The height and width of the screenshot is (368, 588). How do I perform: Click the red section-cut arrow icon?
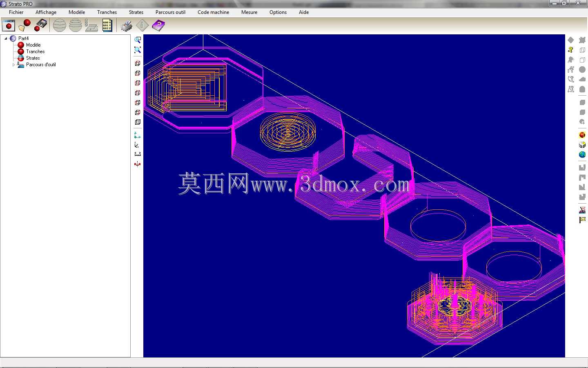click(138, 164)
